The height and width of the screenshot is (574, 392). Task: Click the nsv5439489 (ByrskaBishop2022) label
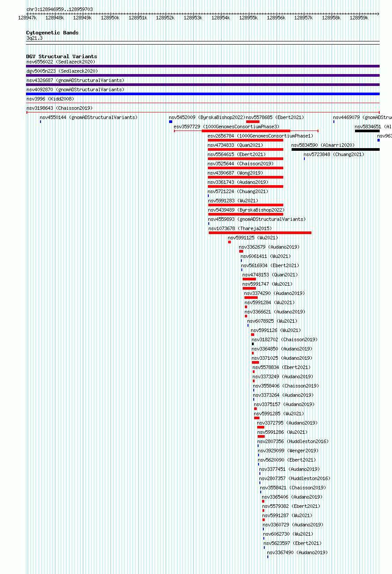[x=247, y=210]
